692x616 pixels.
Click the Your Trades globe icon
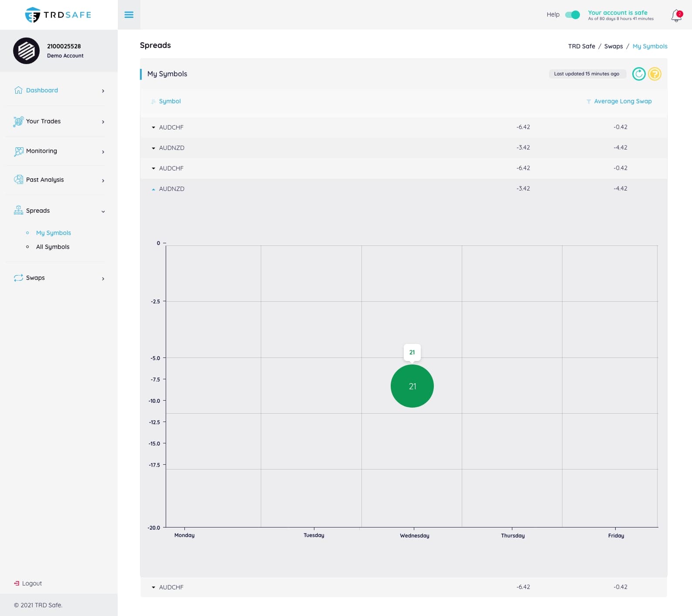pyautogui.click(x=18, y=121)
